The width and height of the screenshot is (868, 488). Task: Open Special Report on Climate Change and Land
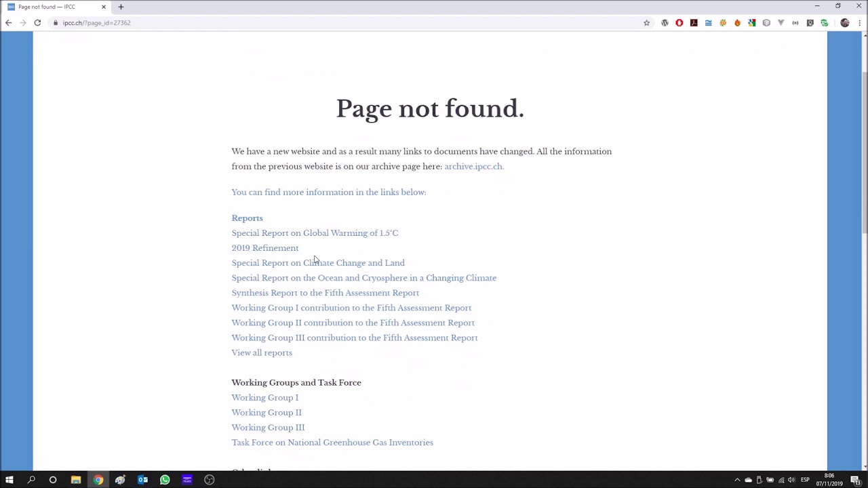(318, 263)
